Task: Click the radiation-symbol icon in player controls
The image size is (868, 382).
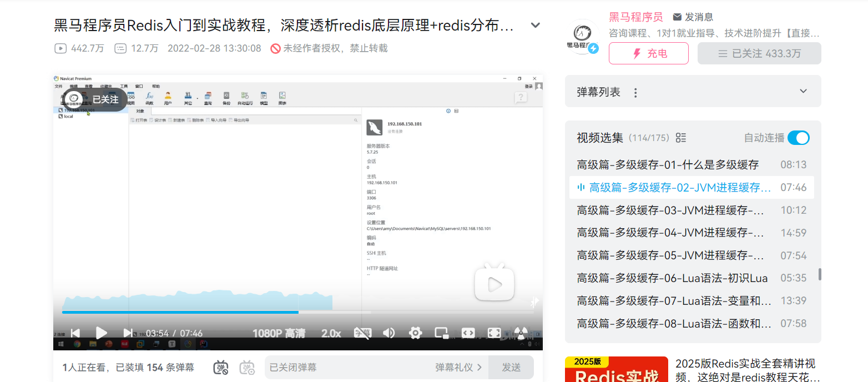Action: (521, 333)
